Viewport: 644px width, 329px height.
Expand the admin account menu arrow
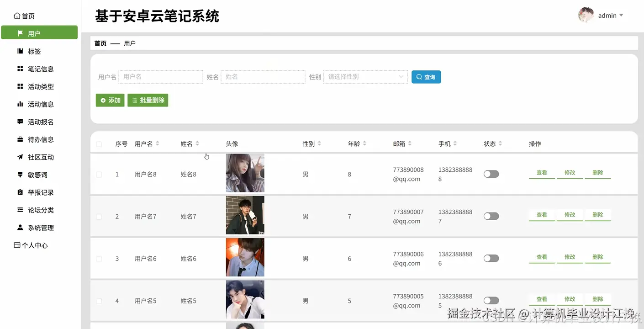point(621,16)
